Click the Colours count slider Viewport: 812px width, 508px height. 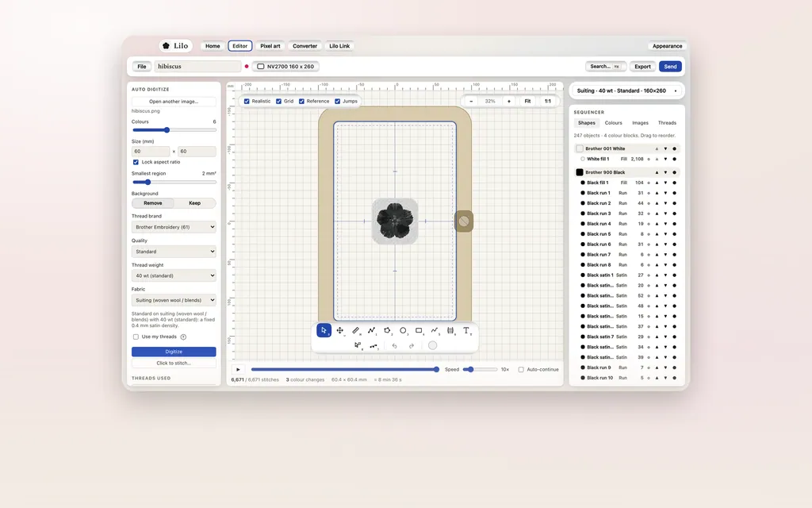(x=174, y=130)
